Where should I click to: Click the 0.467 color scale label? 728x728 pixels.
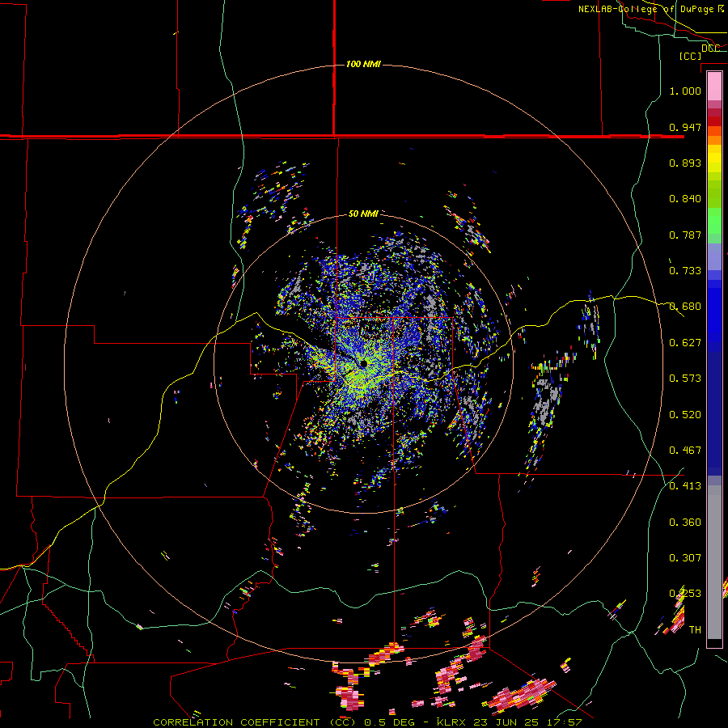pyautogui.click(x=685, y=451)
